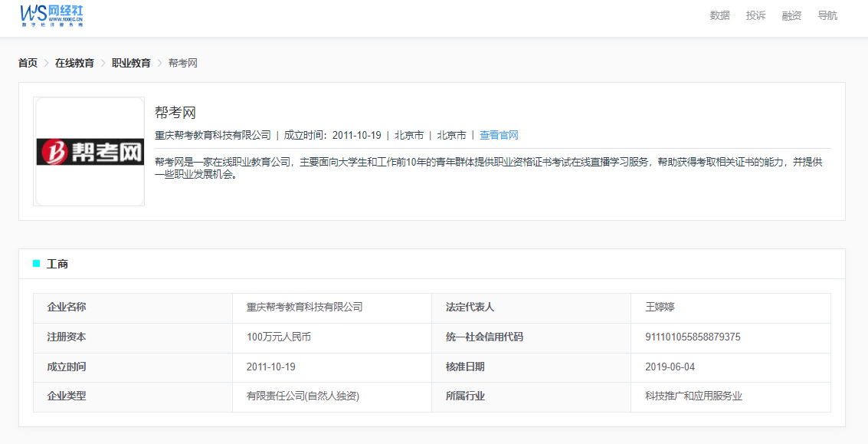Click the 所属行业 label cell
868x444 pixels.
pos(532,397)
